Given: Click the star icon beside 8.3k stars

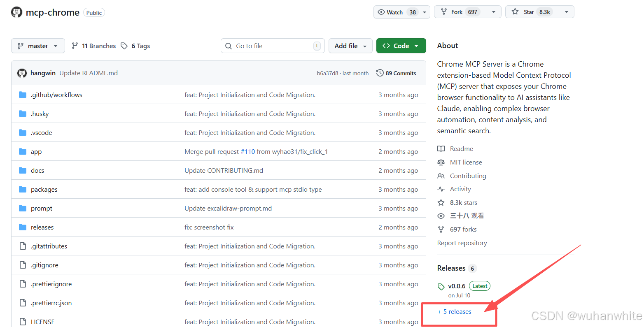Looking at the screenshot, I should [x=441, y=202].
